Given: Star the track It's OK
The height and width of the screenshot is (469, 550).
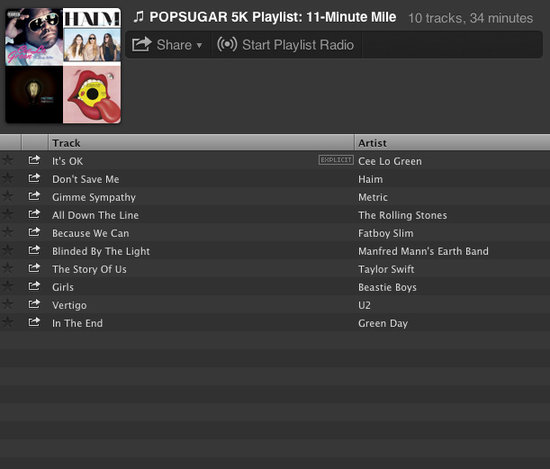Looking at the screenshot, I should 8,160.
